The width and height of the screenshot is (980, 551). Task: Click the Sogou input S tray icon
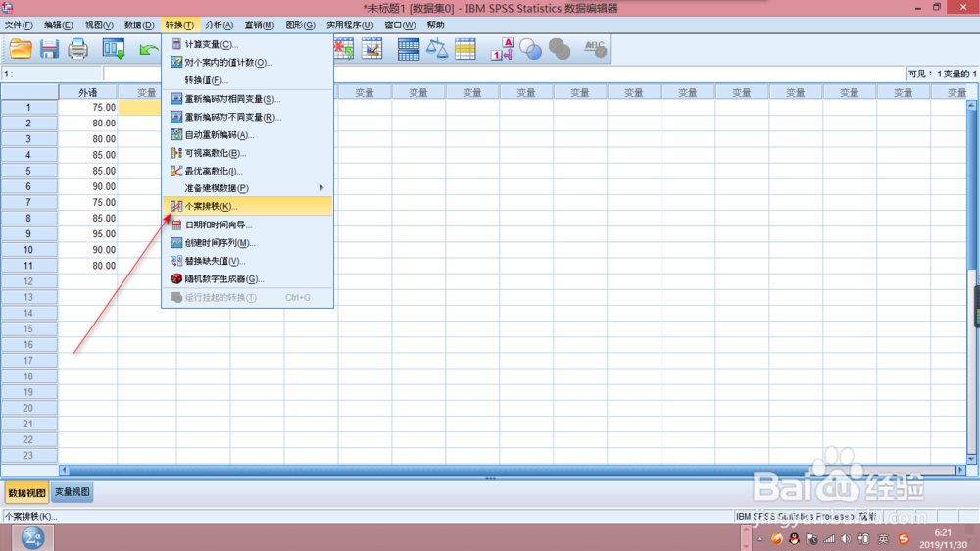(904, 538)
